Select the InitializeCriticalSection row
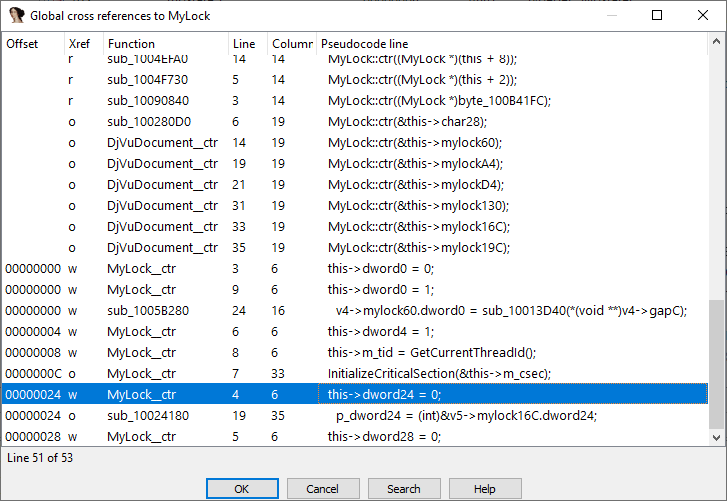The image size is (727, 501). click(x=355, y=374)
